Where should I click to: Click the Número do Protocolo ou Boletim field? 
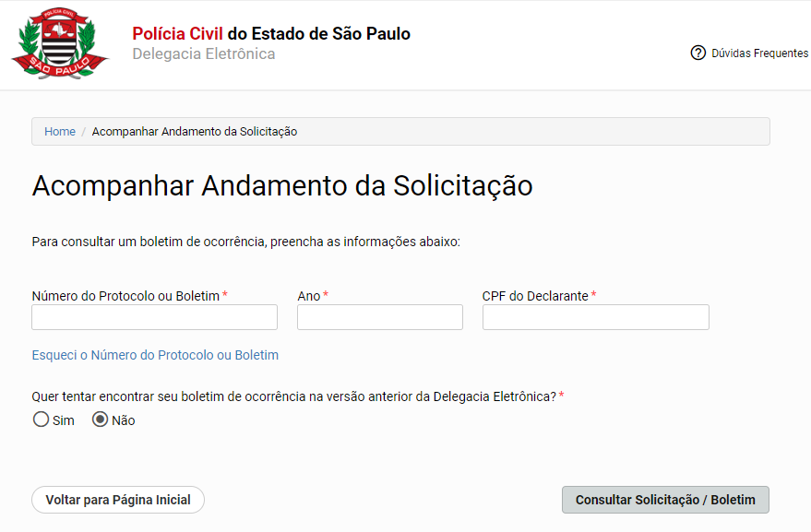[153, 316]
